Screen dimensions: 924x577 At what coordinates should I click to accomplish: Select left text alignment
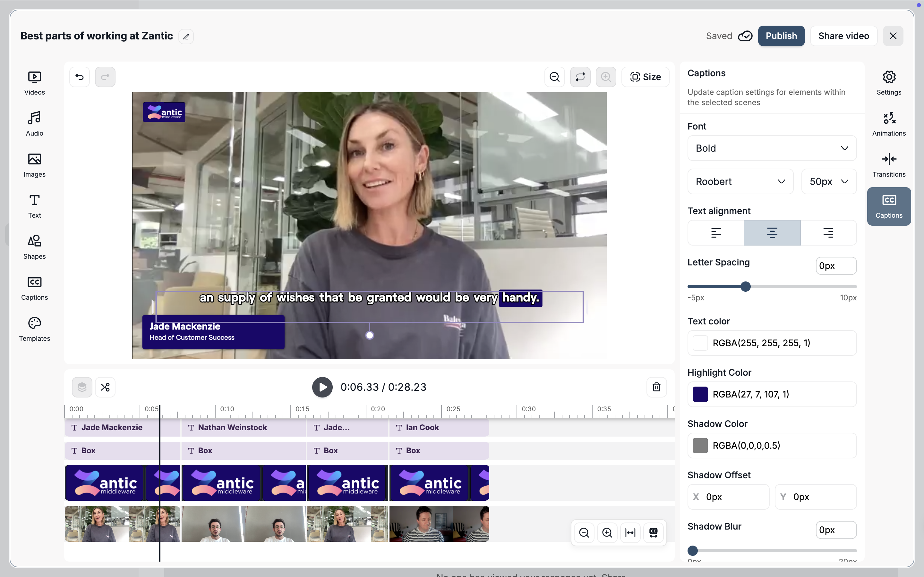coord(716,232)
